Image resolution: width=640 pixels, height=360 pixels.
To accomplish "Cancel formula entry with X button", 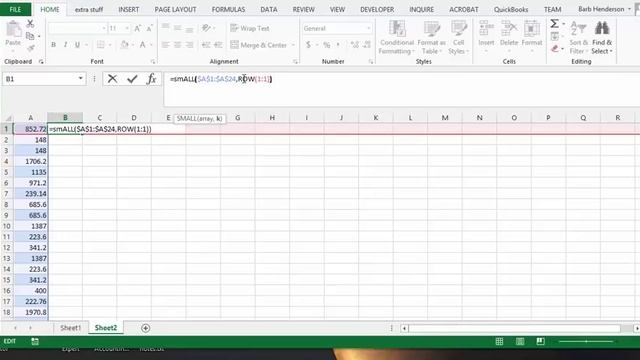I will click(112, 79).
